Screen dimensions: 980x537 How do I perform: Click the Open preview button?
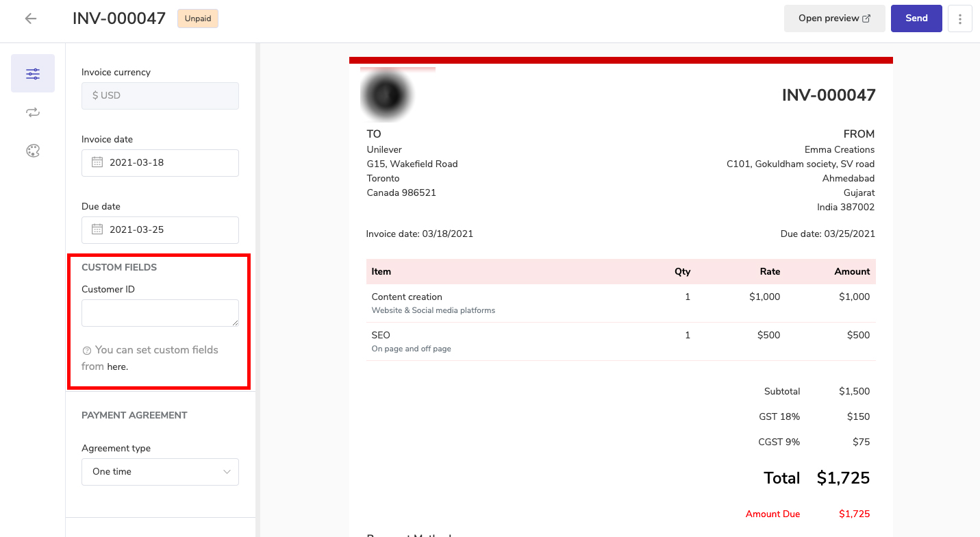(834, 18)
